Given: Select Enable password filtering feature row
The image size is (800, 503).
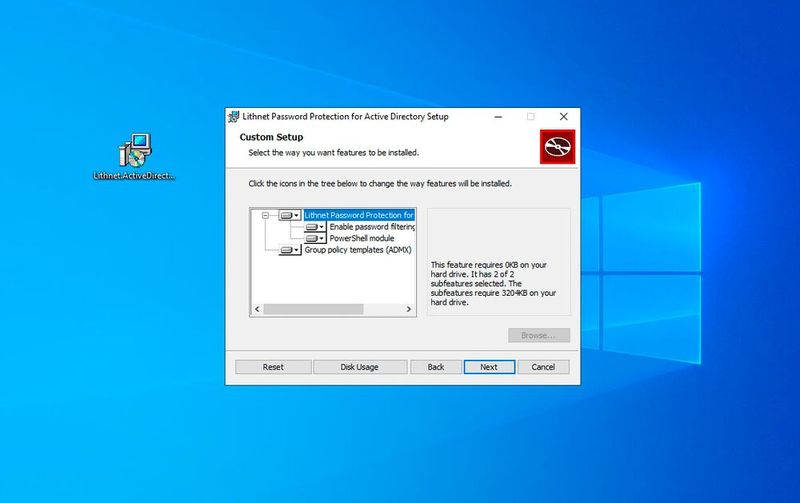Looking at the screenshot, I should pos(372,227).
